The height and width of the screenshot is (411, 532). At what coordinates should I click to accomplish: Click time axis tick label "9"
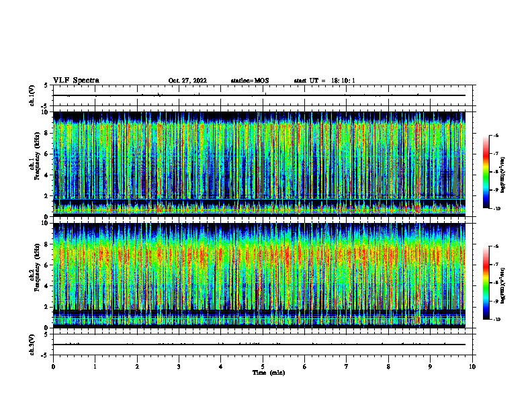[430, 367]
